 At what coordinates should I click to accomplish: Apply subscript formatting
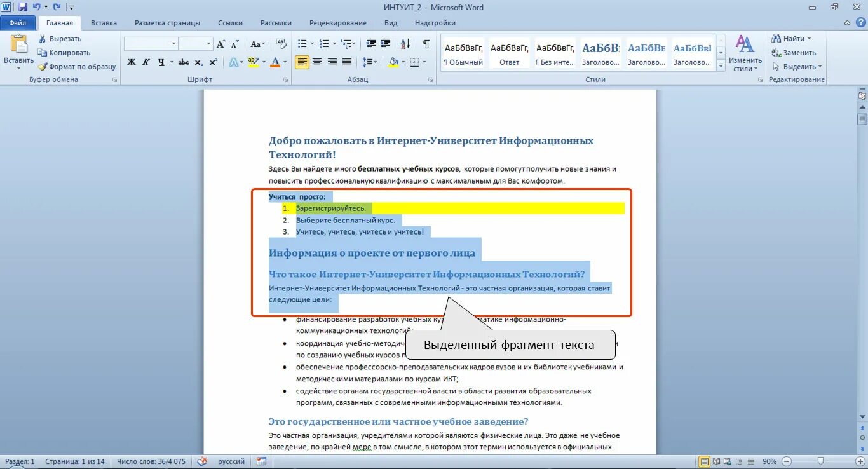click(x=199, y=62)
